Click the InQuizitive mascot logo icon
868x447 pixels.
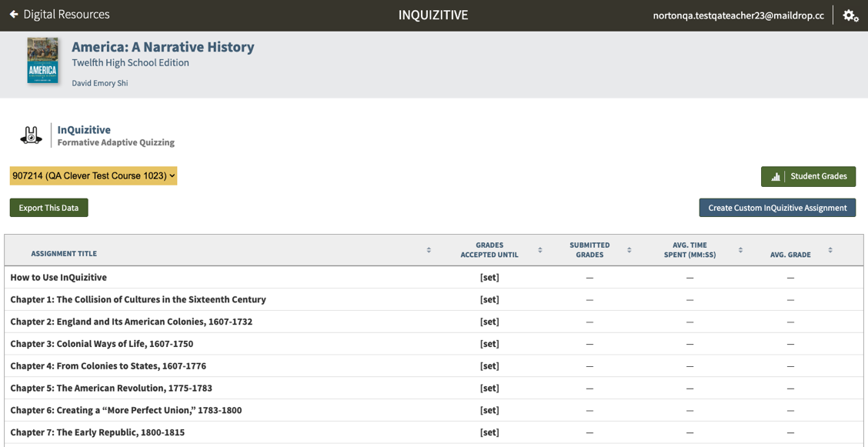(31, 135)
